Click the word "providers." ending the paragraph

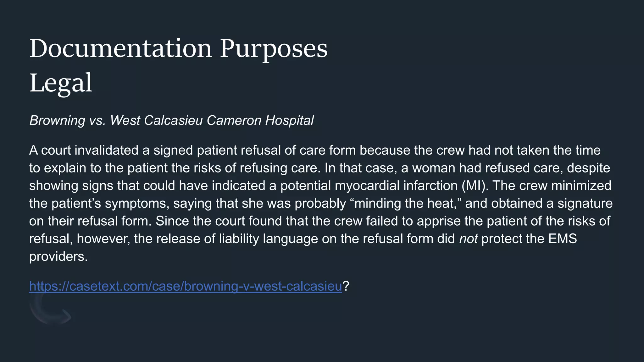point(58,257)
